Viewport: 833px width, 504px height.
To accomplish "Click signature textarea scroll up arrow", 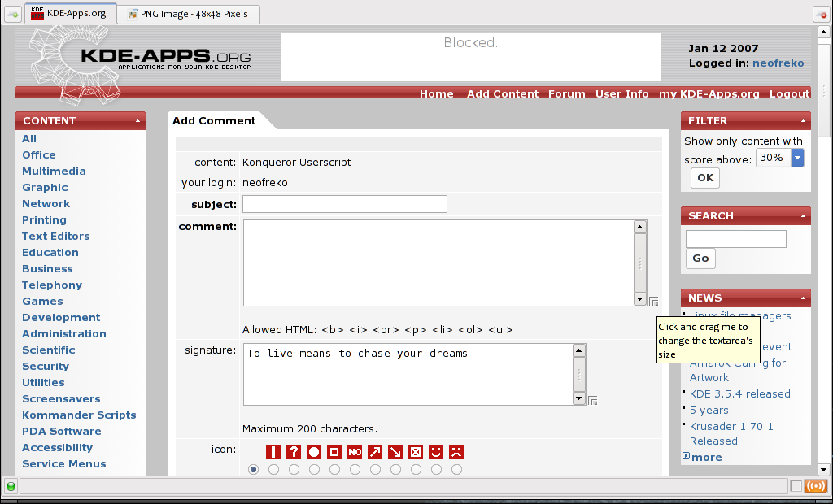I will point(579,350).
